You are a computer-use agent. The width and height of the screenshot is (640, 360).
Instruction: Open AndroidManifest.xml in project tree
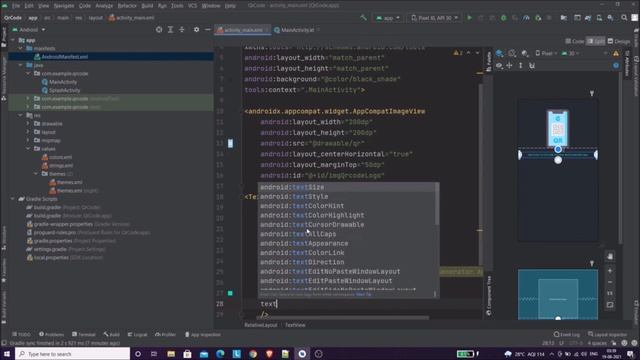(65, 57)
